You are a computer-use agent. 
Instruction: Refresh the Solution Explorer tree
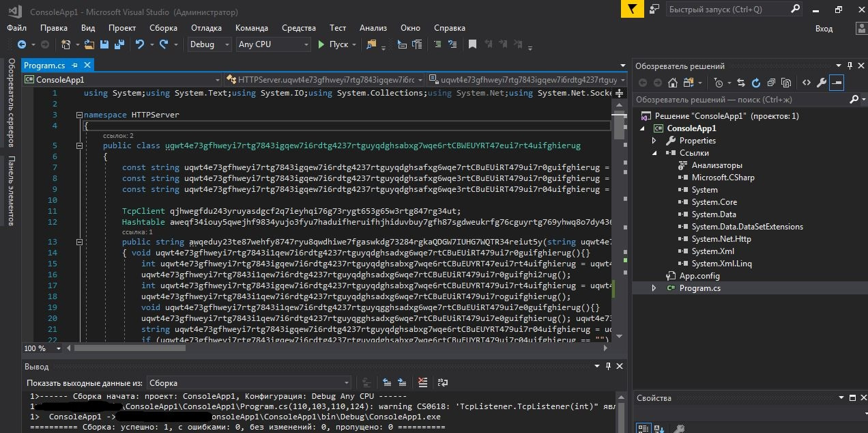click(756, 83)
